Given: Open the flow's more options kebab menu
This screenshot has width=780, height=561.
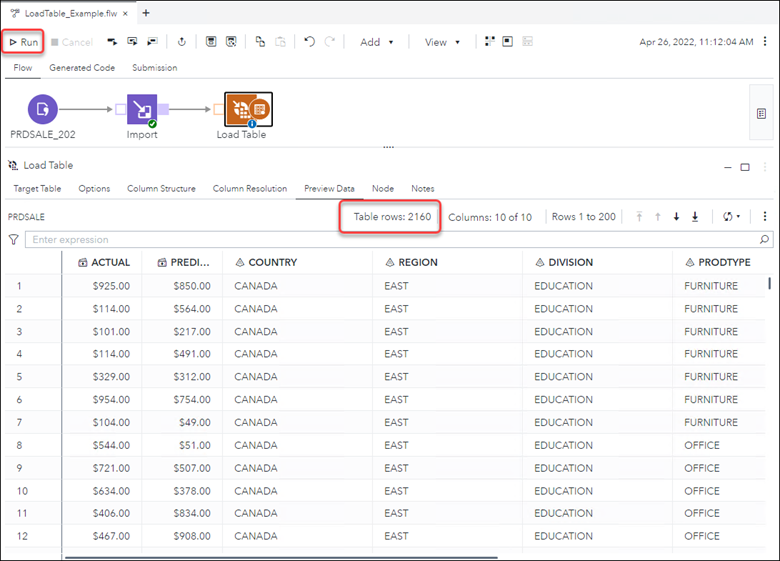Looking at the screenshot, I should [765, 41].
